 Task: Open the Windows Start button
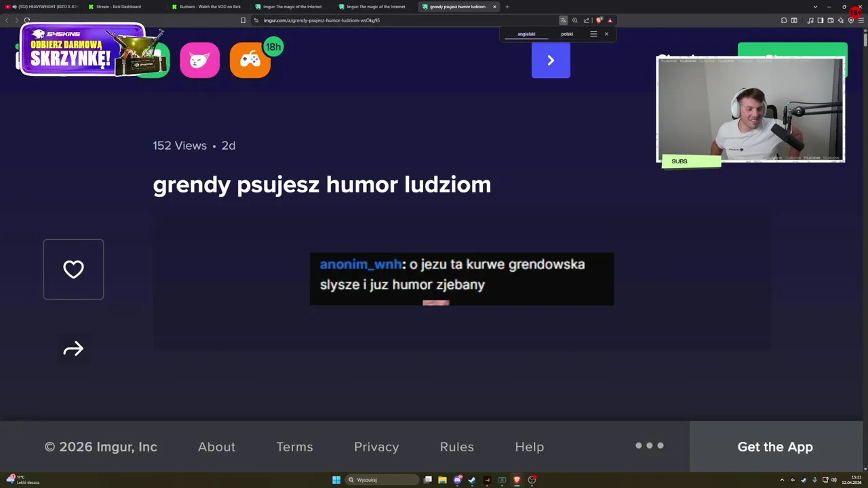pos(336,480)
